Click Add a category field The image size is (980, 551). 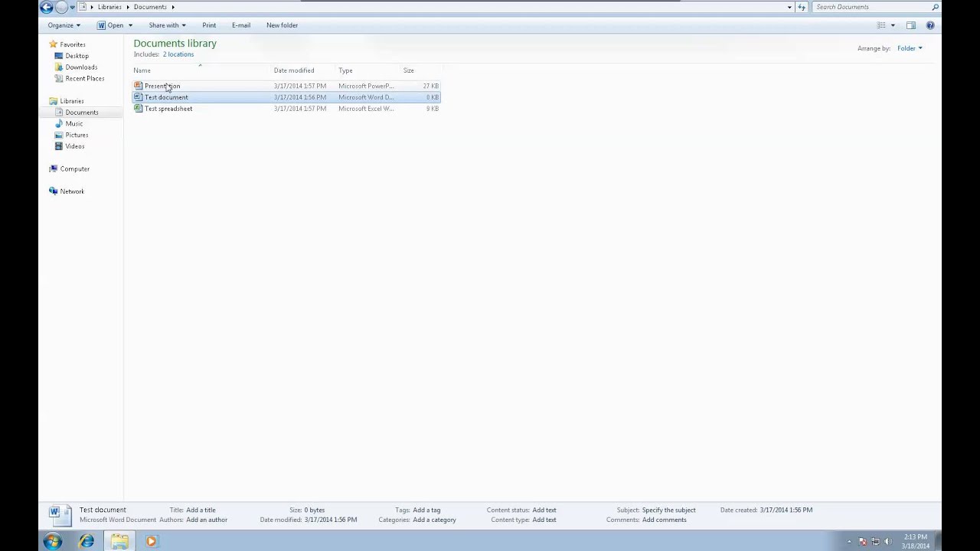[x=434, y=520]
